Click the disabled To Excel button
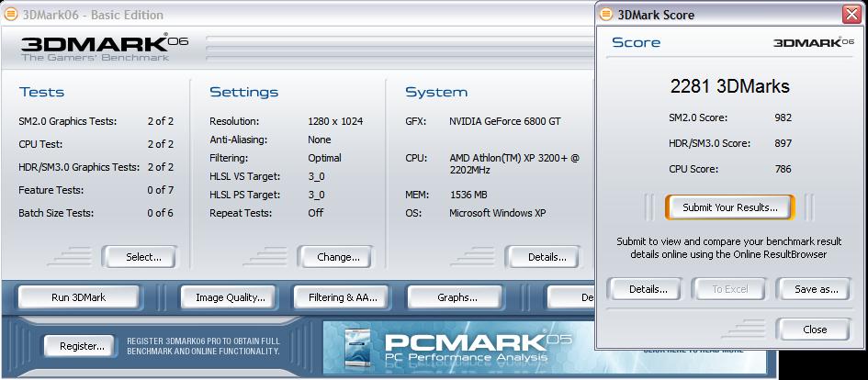The width and height of the screenshot is (868, 380). (729, 289)
